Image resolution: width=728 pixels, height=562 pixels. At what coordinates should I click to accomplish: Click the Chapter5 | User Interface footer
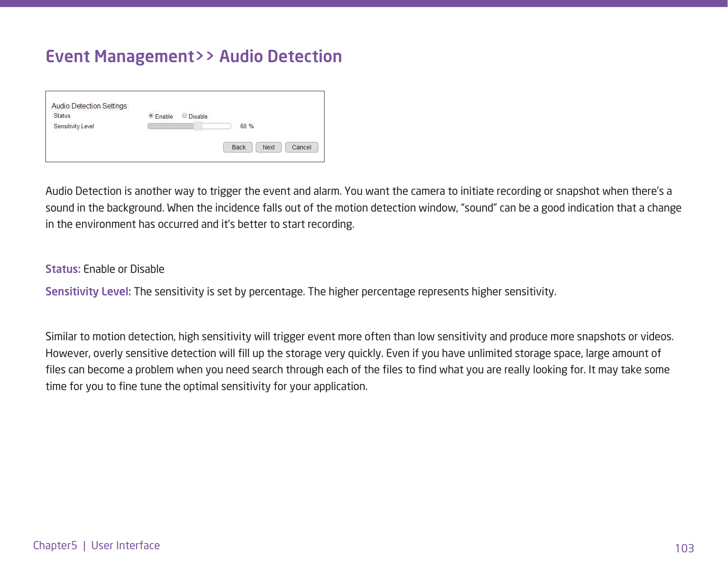(x=97, y=545)
